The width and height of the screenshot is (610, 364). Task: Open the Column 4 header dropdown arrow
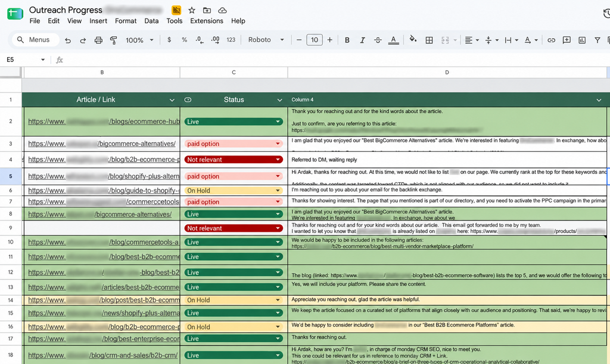(x=599, y=100)
